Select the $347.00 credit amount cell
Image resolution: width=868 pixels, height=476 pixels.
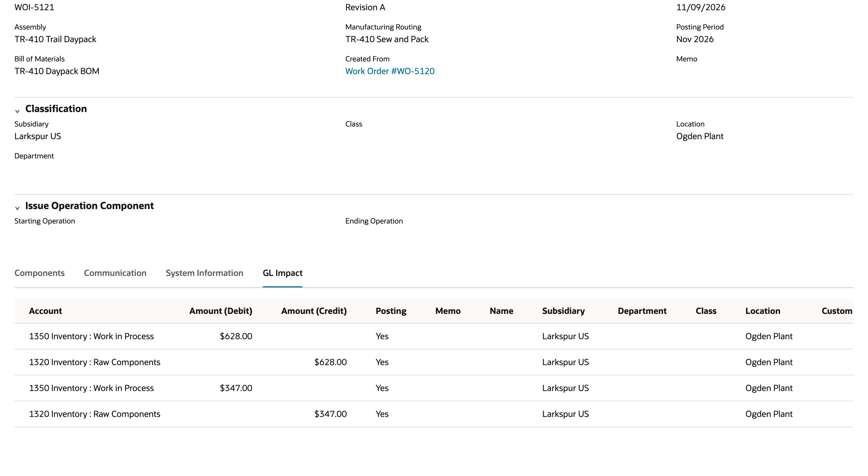(x=330, y=414)
